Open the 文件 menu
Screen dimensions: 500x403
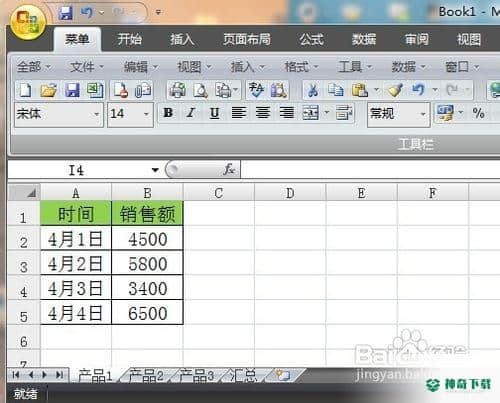pos(87,67)
